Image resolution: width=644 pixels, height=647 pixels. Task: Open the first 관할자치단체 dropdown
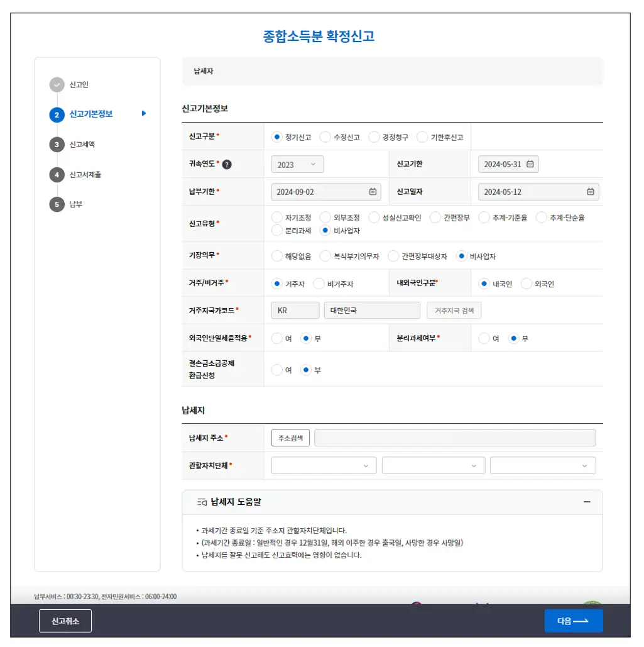(x=324, y=465)
